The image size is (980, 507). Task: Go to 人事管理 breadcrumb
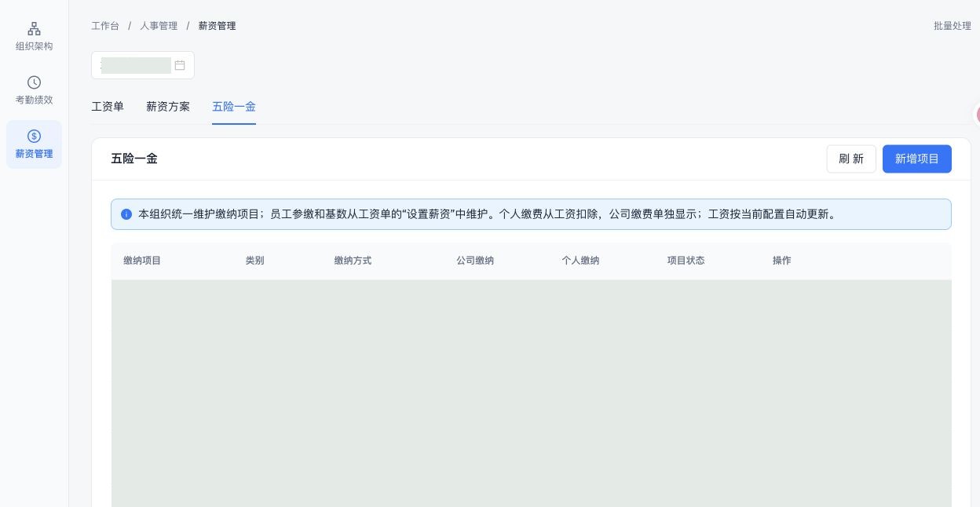pos(159,26)
